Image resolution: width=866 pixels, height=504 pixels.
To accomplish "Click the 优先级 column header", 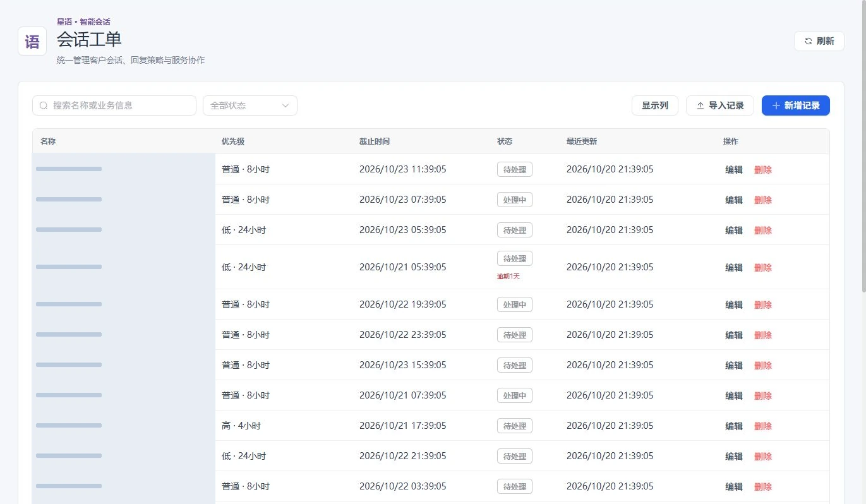I will tap(233, 141).
